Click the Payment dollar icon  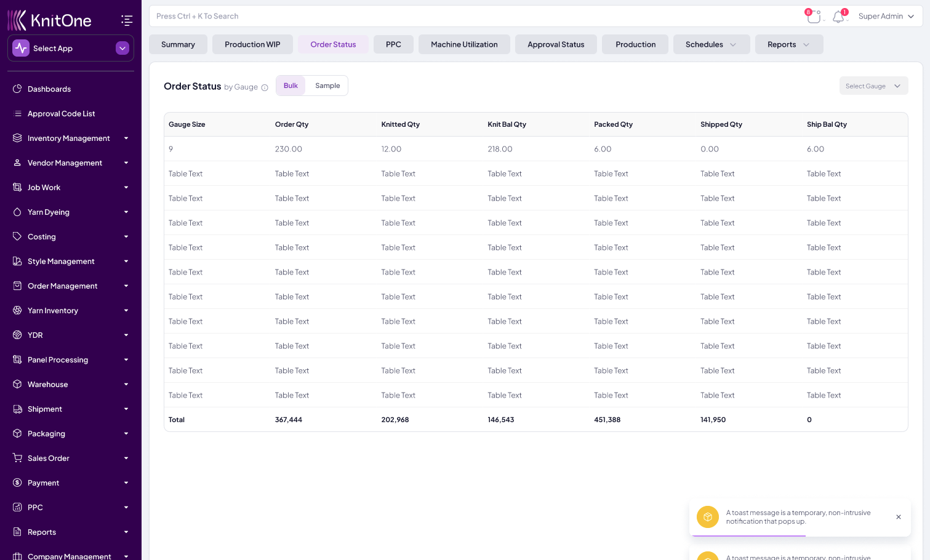(x=17, y=483)
